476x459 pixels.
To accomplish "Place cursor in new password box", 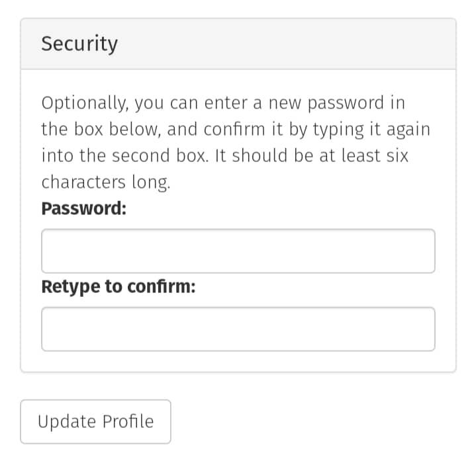I will pyautogui.click(x=238, y=251).
